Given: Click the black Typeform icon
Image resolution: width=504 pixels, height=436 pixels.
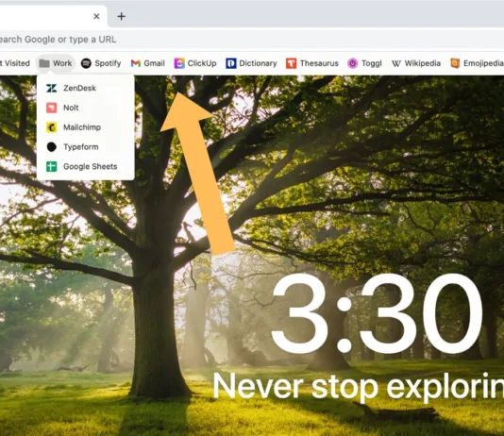Looking at the screenshot, I should pos(51,147).
